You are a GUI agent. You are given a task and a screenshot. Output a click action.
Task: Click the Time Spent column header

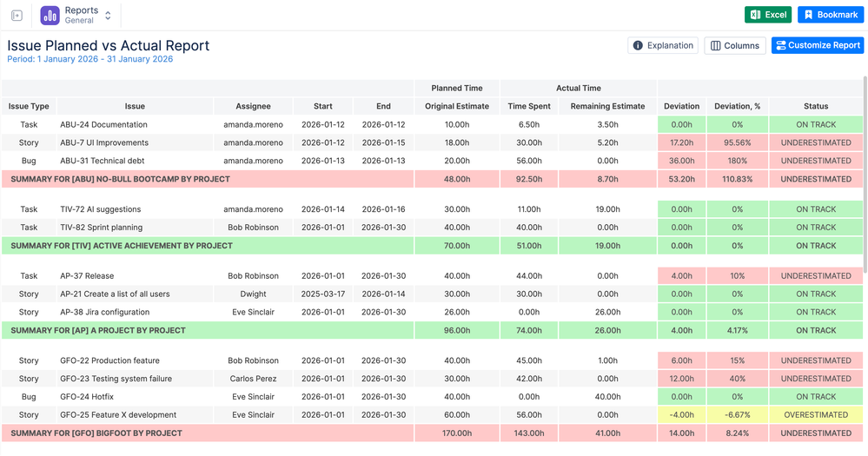coord(528,106)
